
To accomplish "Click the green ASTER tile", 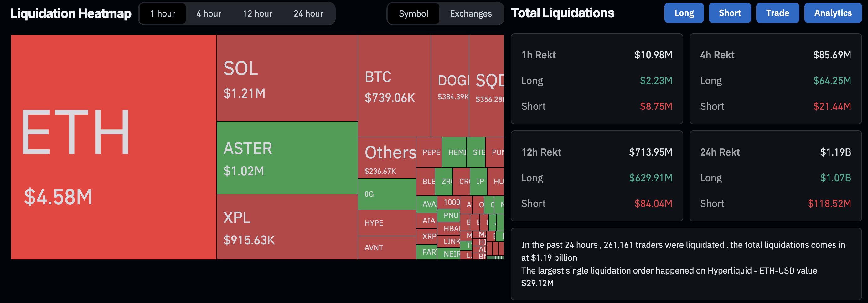I will click(x=287, y=157).
